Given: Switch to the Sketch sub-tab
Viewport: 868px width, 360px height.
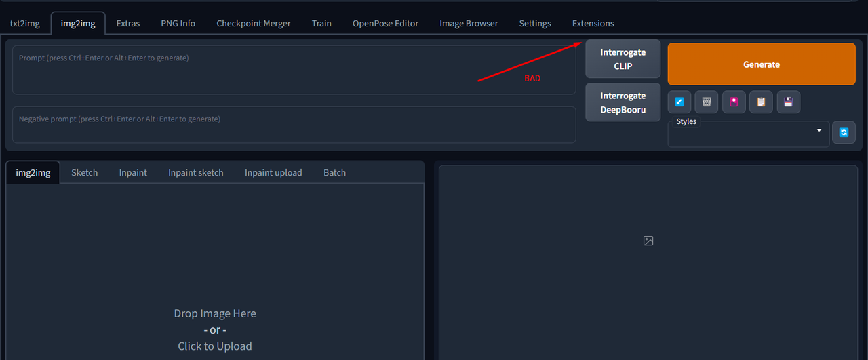Looking at the screenshot, I should point(85,172).
